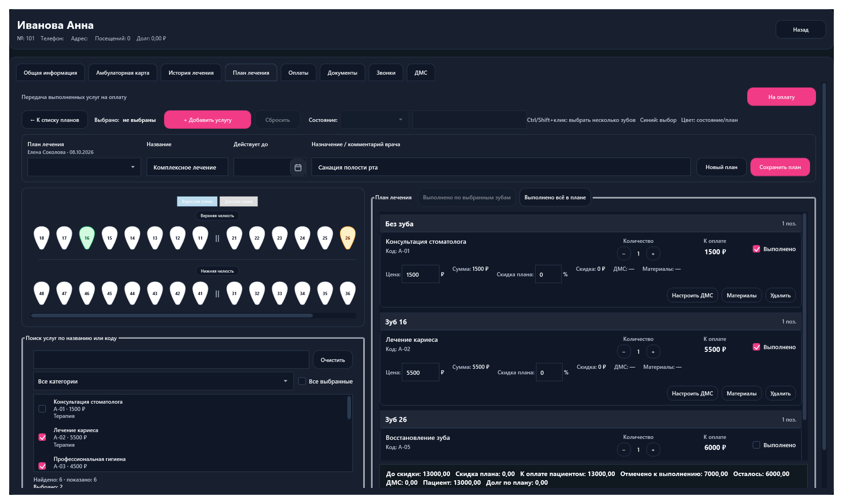This screenshot has width=843, height=504.
Task: Open the План лечения selection dropdown
Action: tap(84, 167)
